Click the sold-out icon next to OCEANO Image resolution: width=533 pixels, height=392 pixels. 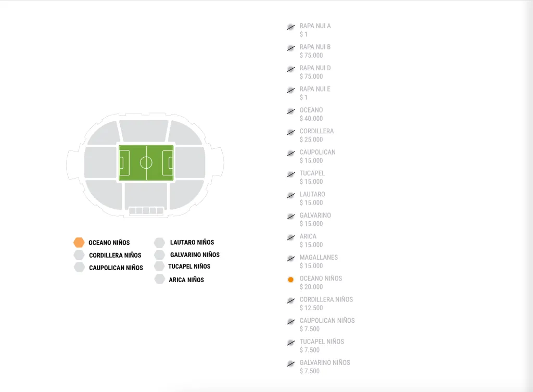tap(290, 110)
